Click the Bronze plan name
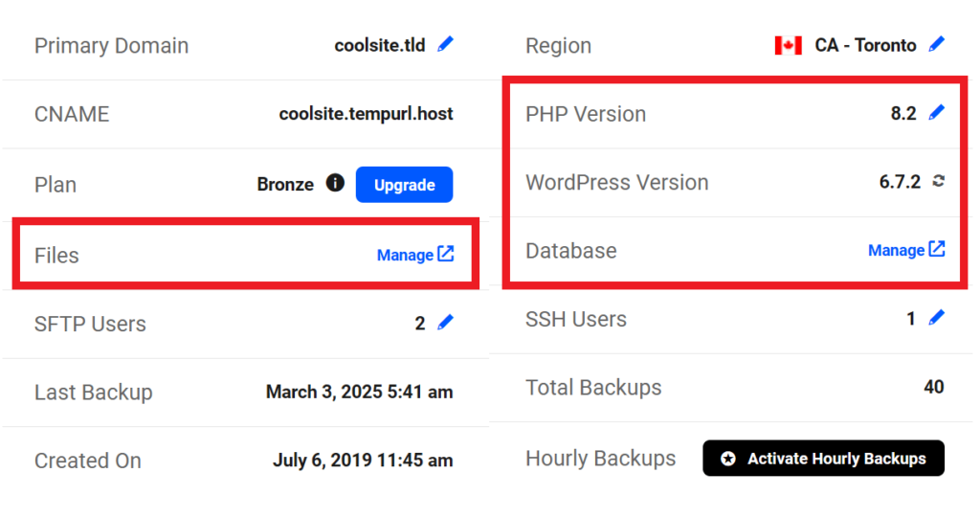 click(285, 185)
